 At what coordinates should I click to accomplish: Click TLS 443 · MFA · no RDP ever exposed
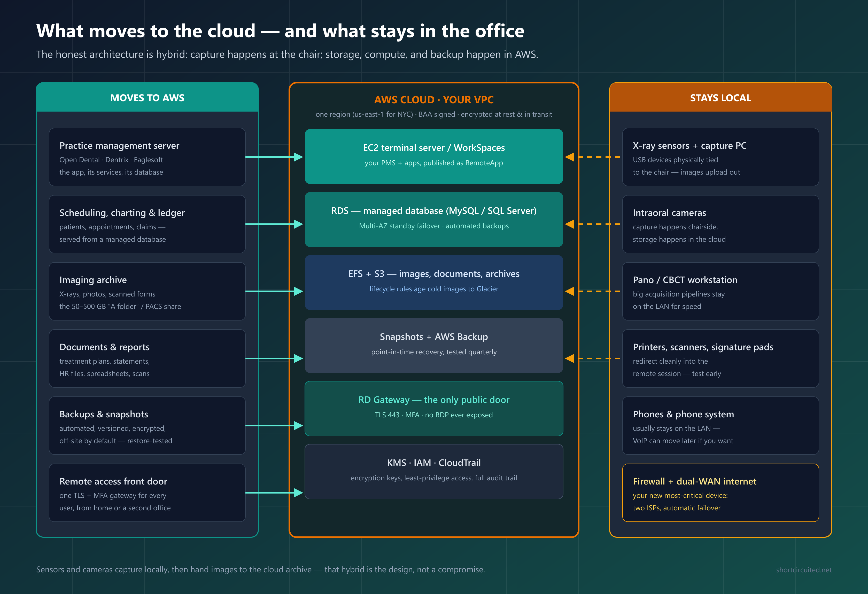point(434,415)
